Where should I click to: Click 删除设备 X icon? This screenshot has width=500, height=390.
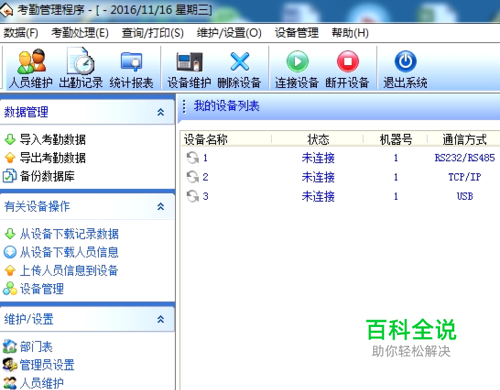tap(240, 62)
